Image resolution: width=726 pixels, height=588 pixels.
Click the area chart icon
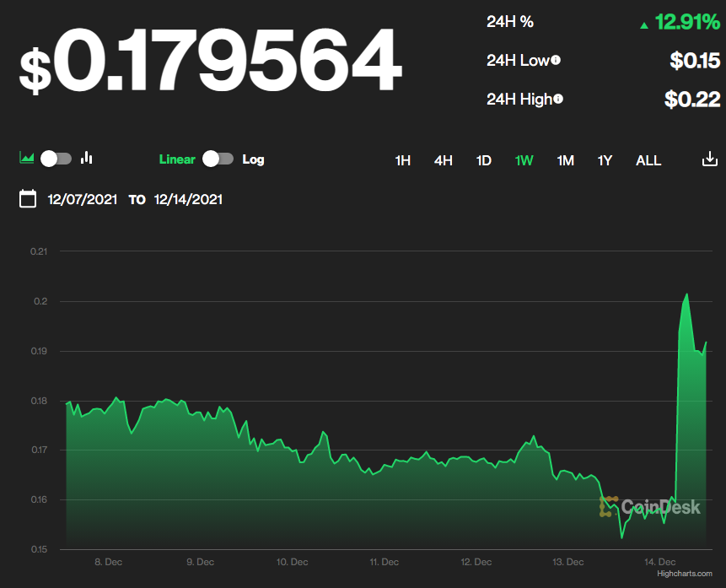pos(27,158)
